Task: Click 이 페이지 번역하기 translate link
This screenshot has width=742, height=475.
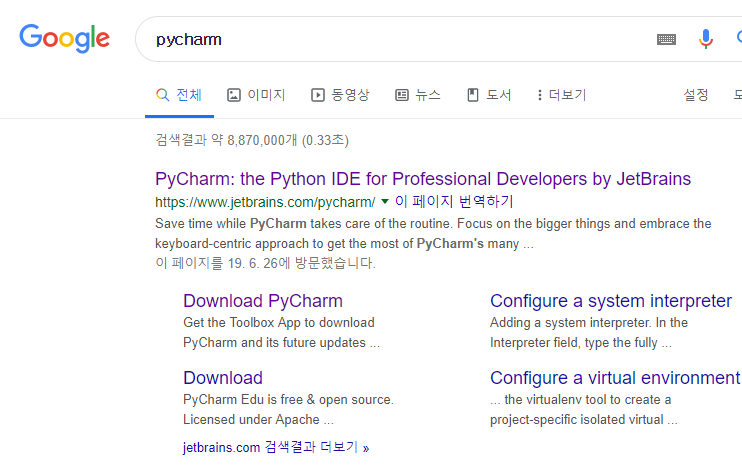Action: [454, 202]
